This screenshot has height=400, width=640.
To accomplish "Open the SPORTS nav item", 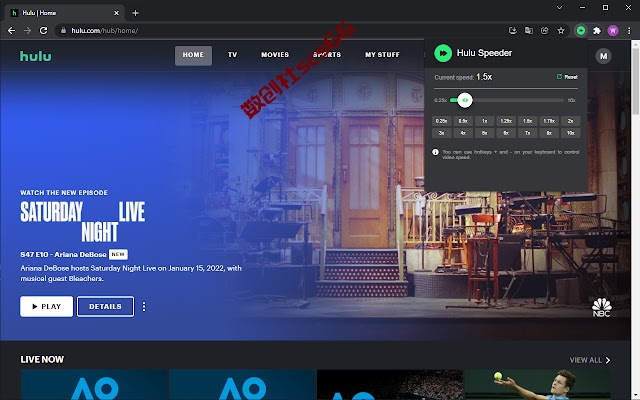I will (327, 55).
